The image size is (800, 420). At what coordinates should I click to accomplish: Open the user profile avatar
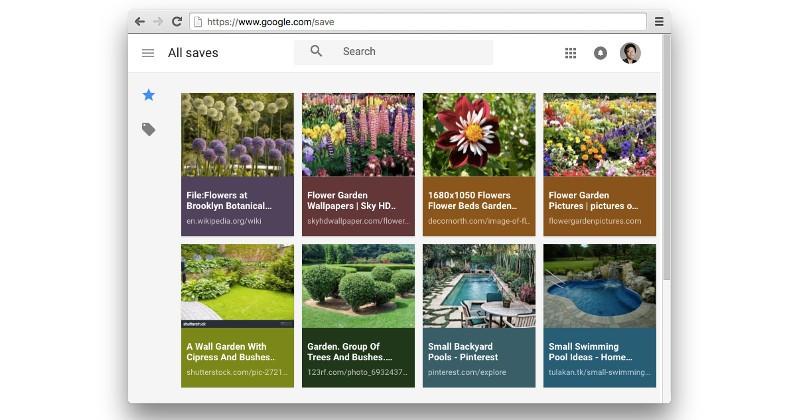coord(630,53)
